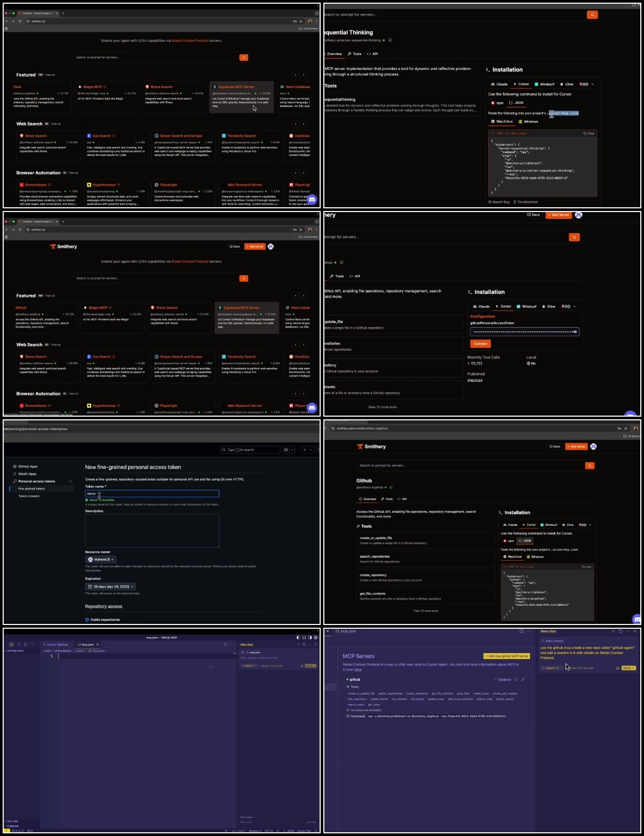Click the githubPersonalAccessToken input field

pos(524,332)
